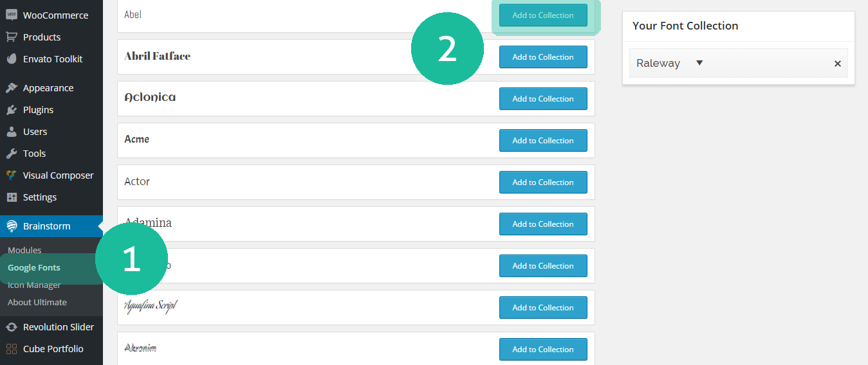Click the Visual Composer icon
868x365 pixels.
12,175
